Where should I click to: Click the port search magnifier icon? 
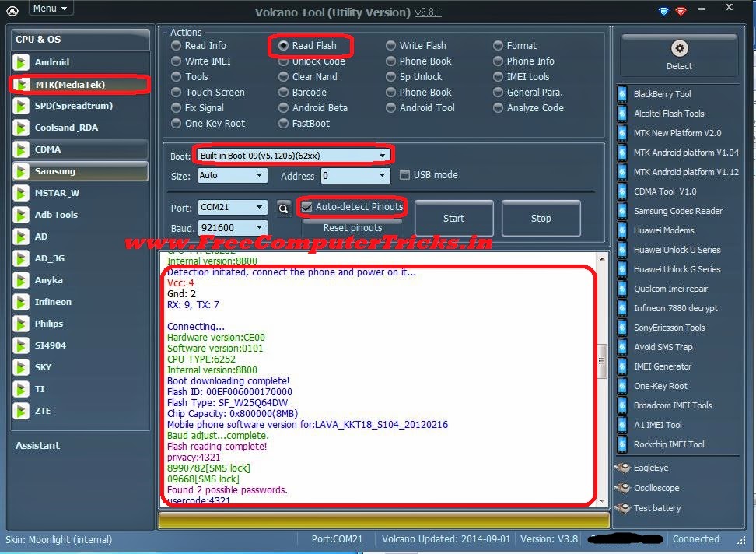tap(283, 209)
